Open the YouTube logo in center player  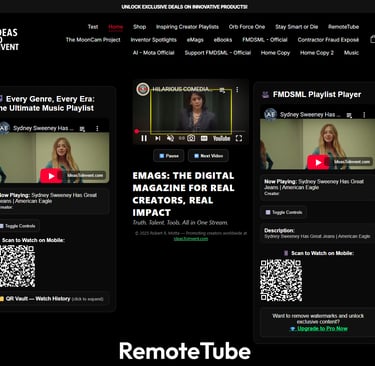pyautogui.click(x=222, y=138)
